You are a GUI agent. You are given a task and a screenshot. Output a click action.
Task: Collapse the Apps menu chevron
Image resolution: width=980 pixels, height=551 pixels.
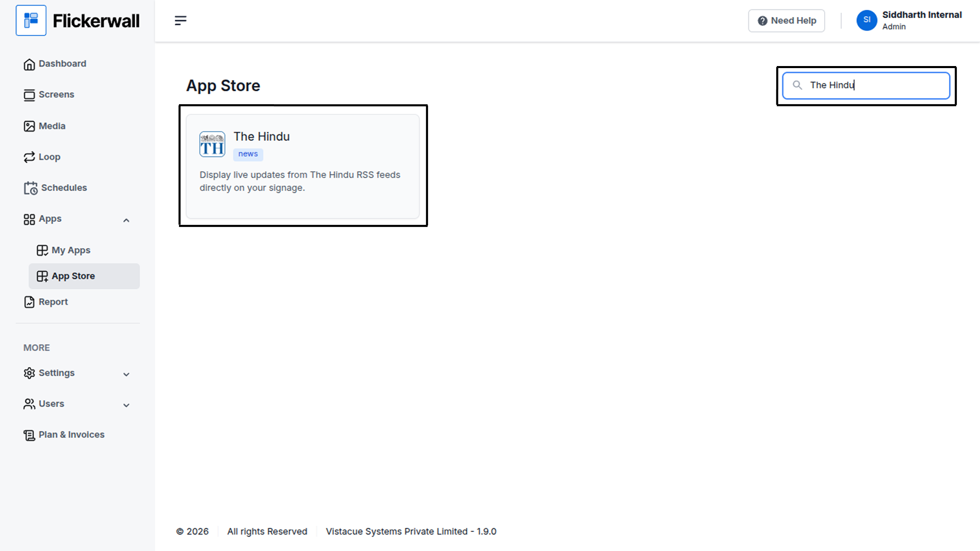(x=126, y=220)
